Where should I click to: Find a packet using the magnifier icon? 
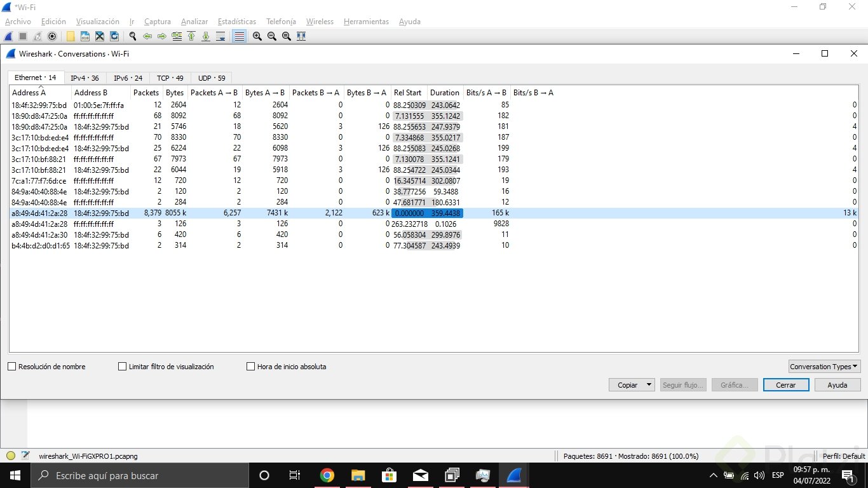[x=133, y=36]
